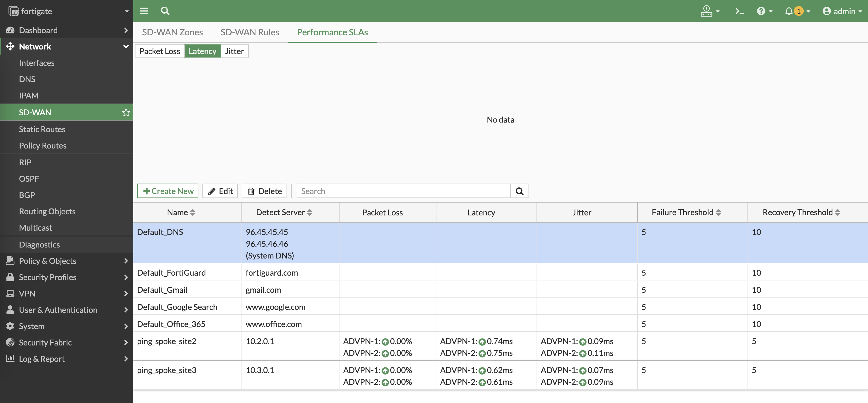The width and height of the screenshot is (868, 403).
Task: Switch chart to Packet Loss view
Action: tap(160, 51)
